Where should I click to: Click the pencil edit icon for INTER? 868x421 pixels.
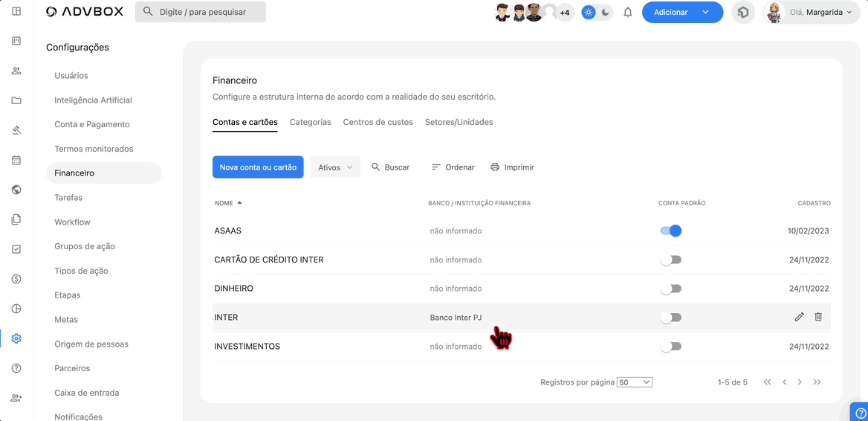(x=799, y=317)
